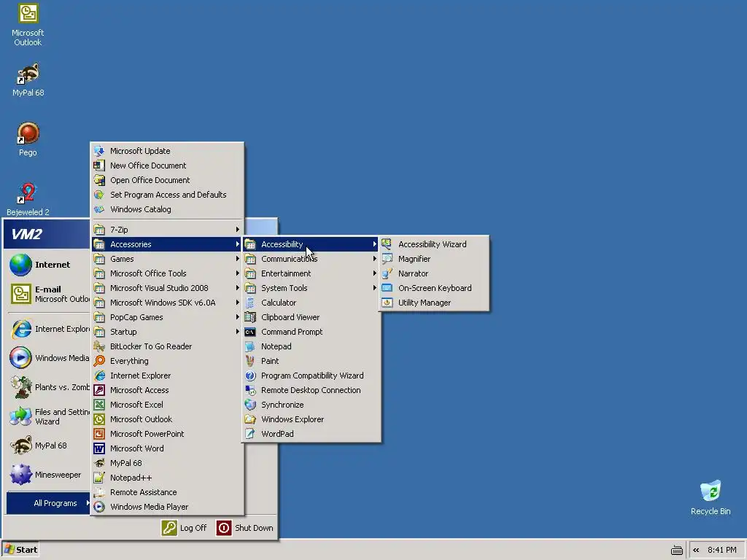Open Paint from Accessories
747x560 pixels.
[x=311, y=361]
